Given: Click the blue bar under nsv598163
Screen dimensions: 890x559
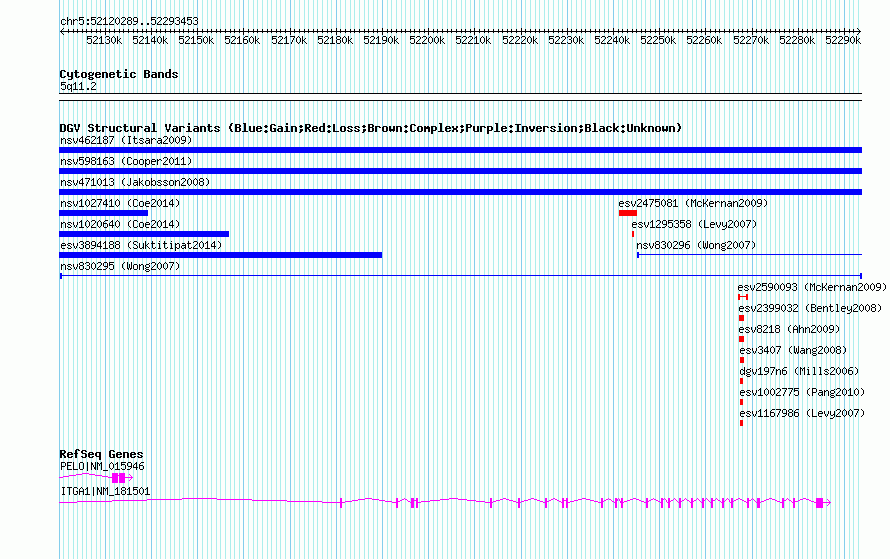Looking at the screenshot, I should click(x=460, y=171).
